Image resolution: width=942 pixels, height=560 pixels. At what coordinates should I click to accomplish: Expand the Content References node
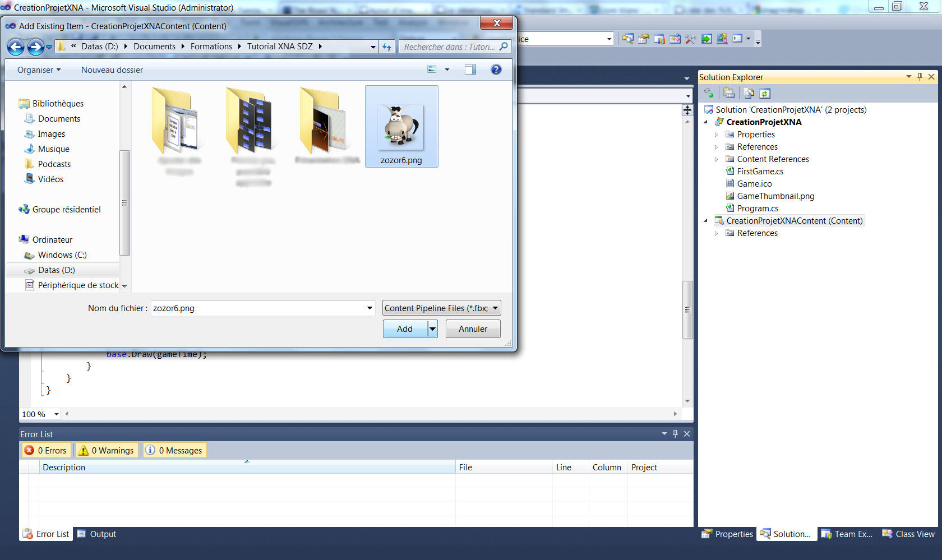716,159
